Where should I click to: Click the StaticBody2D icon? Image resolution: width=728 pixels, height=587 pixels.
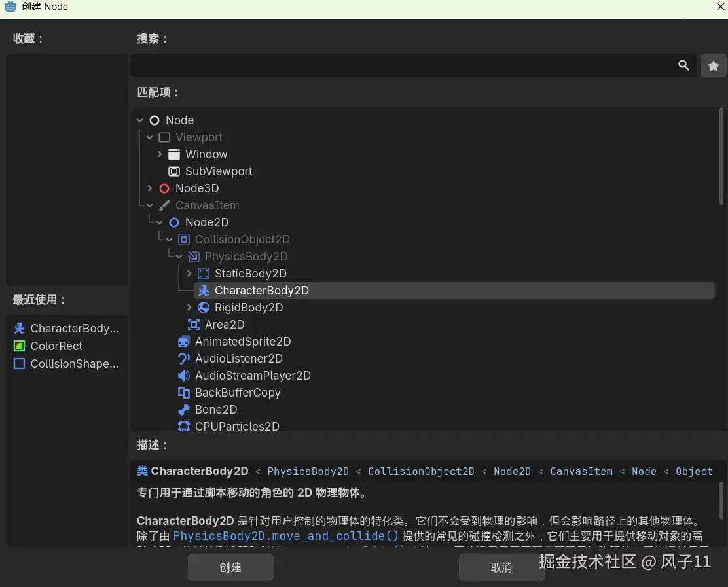[204, 274]
